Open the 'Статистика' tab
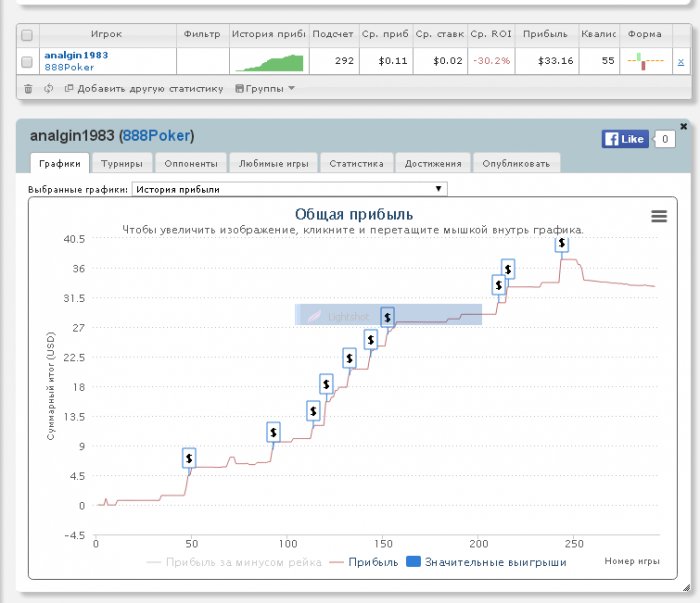Viewport: 700px width, 603px height. (356, 163)
